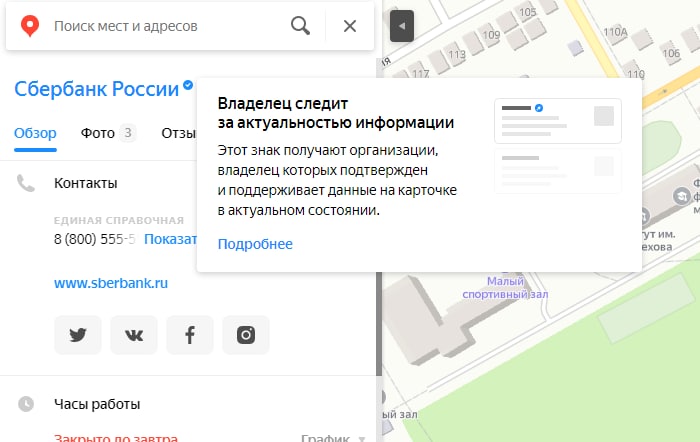Open the Отзывы tab
The height and width of the screenshot is (442, 700).
pos(179,133)
